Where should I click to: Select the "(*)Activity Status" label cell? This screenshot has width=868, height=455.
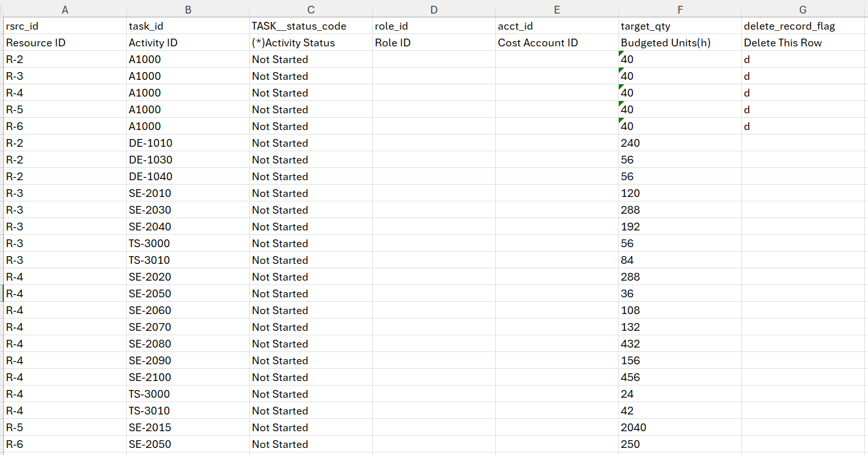(x=294, y=42)
